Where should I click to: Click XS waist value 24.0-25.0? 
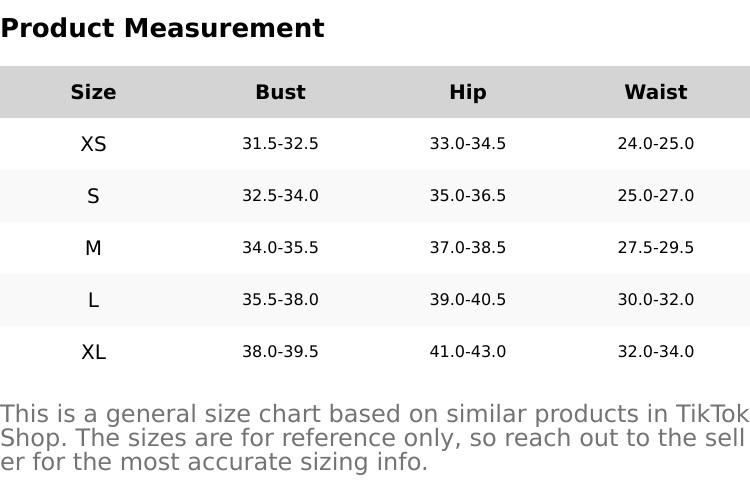click(x=655, y=144)
